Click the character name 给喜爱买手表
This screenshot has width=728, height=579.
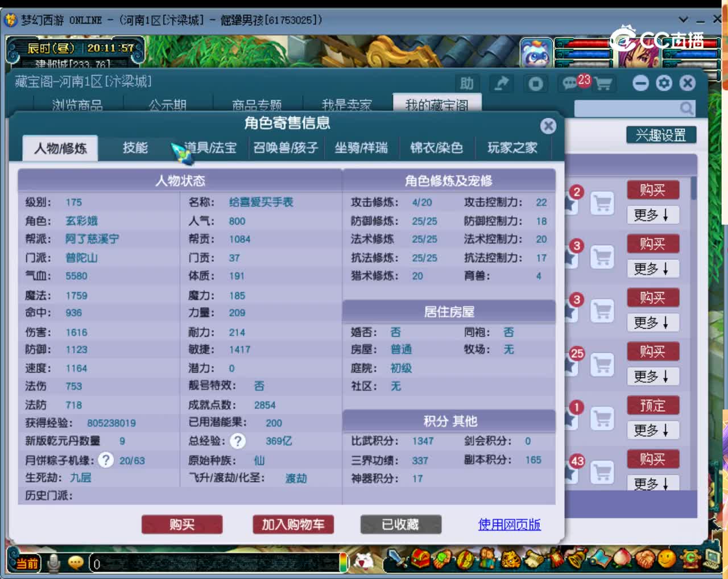coord(261,202)
